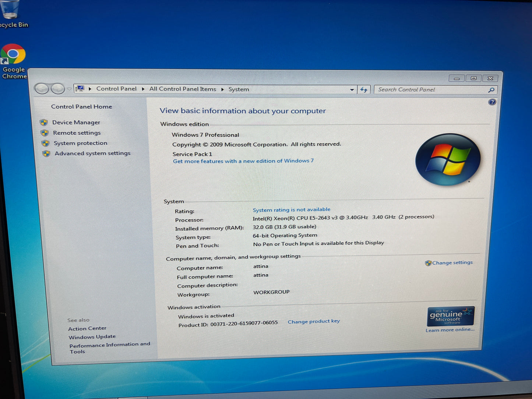Open Windows Update under See also
This screenshot has width=532, height=399.
tap(92, 337)
